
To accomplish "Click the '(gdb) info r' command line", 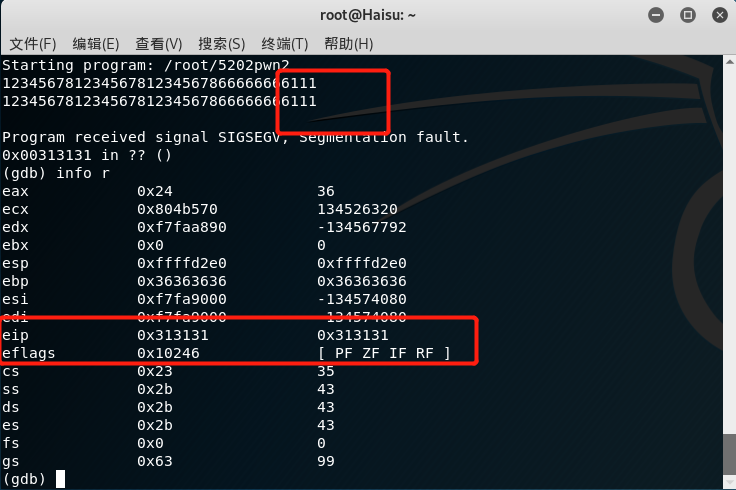I will coord(56,173).
